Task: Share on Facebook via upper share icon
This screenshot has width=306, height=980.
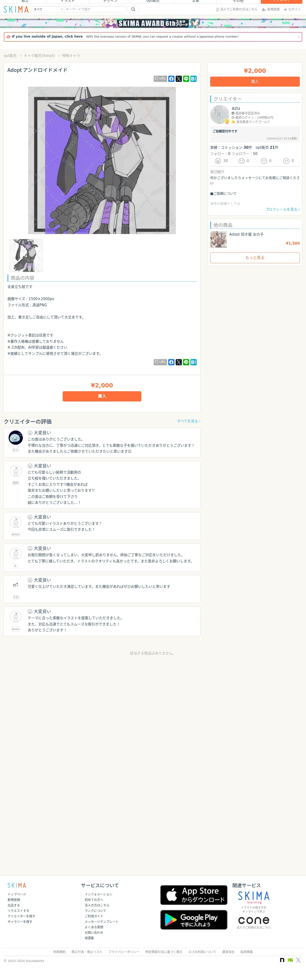Action: [x=172, y=79]
